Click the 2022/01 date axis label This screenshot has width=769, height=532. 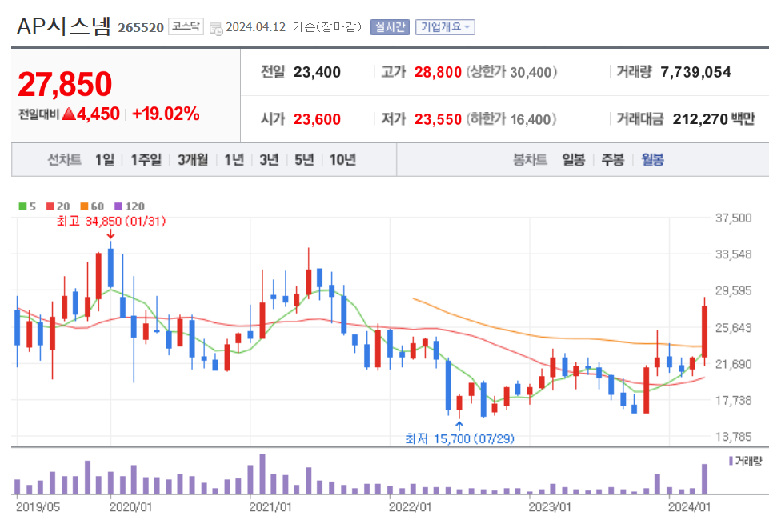coord(410,507)
